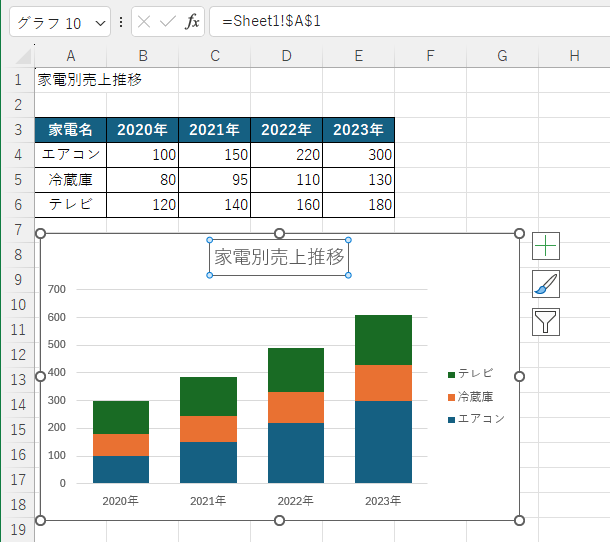Select column B header
Viewport: 610px width, 542px height.
pos(143,56)
